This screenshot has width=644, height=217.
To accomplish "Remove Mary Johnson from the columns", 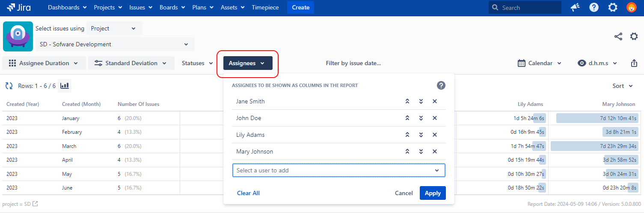I will click(x=434, y=151).
